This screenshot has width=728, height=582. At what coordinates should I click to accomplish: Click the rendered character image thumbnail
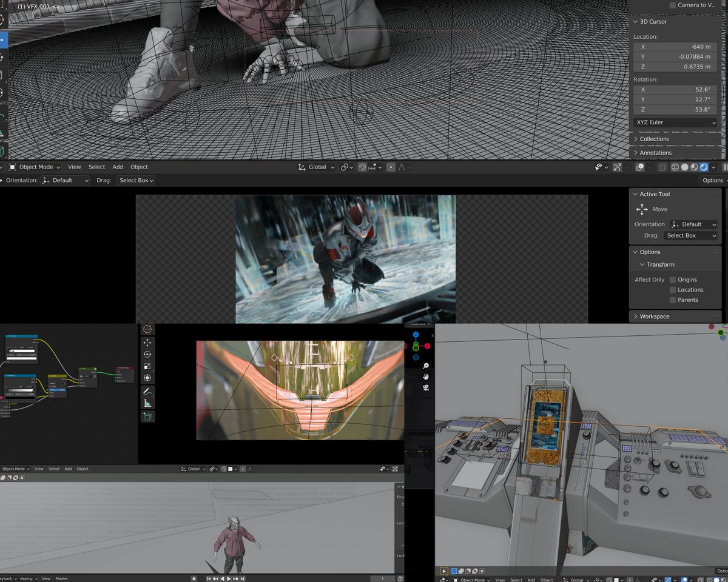(345, 259)
